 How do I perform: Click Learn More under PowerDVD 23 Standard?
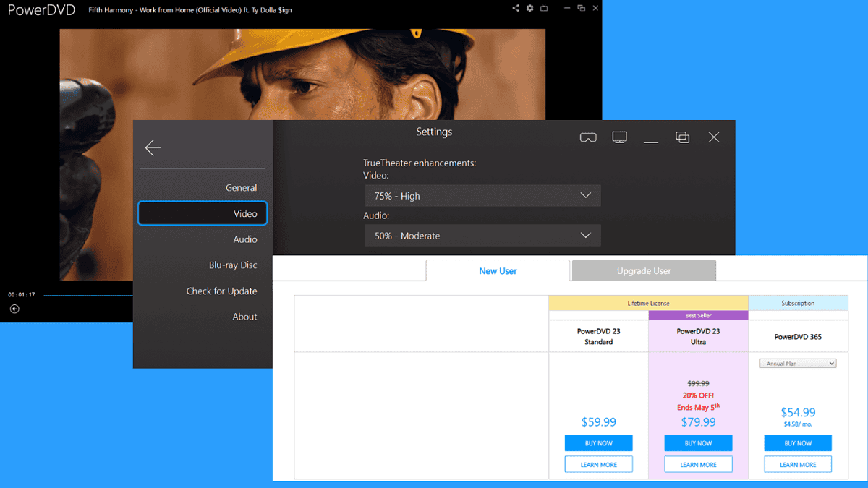(598, 465)
